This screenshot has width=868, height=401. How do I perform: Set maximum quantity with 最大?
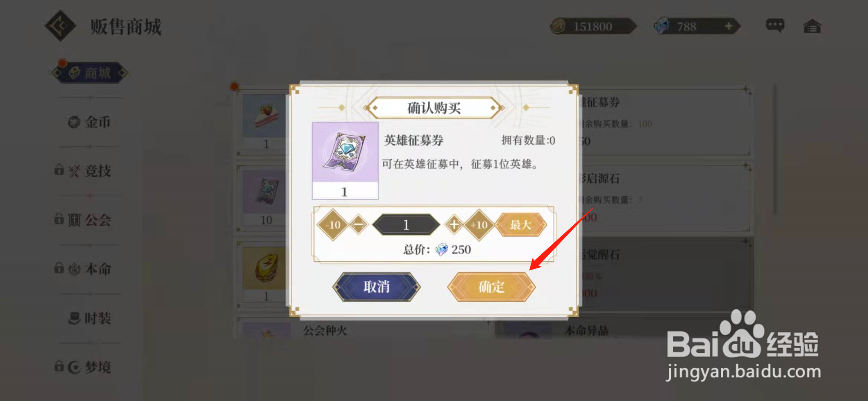(521, 225)
